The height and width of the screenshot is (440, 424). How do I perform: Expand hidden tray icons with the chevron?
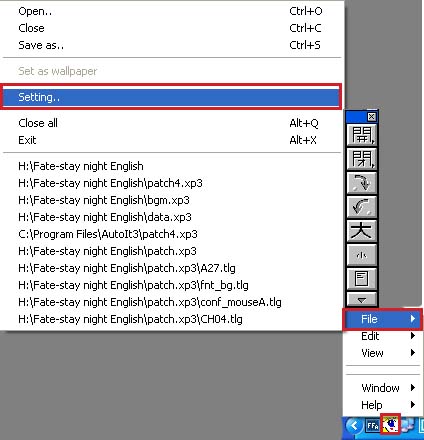[354, 426]
